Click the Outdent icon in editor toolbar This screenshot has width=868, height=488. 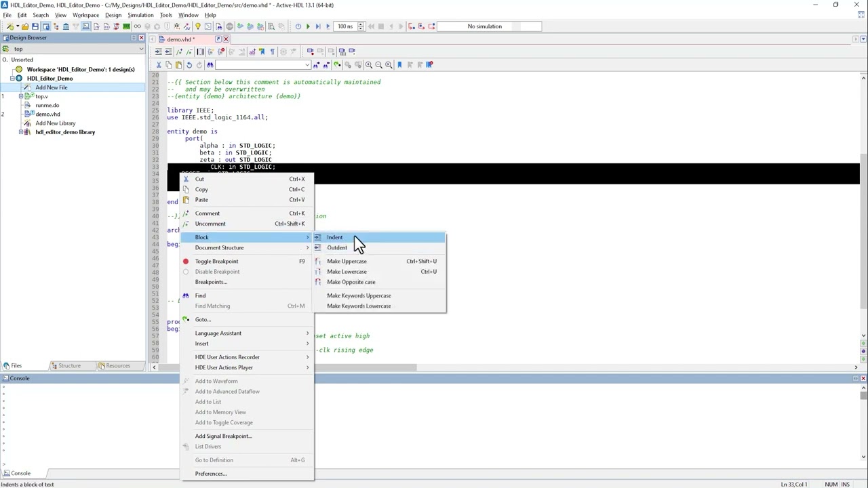coord(168,52)
